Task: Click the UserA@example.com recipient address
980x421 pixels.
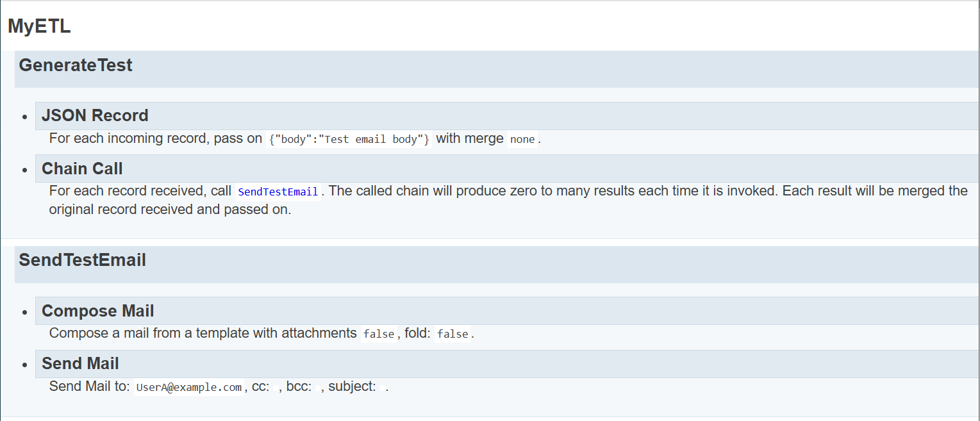Action: [189, 388]
